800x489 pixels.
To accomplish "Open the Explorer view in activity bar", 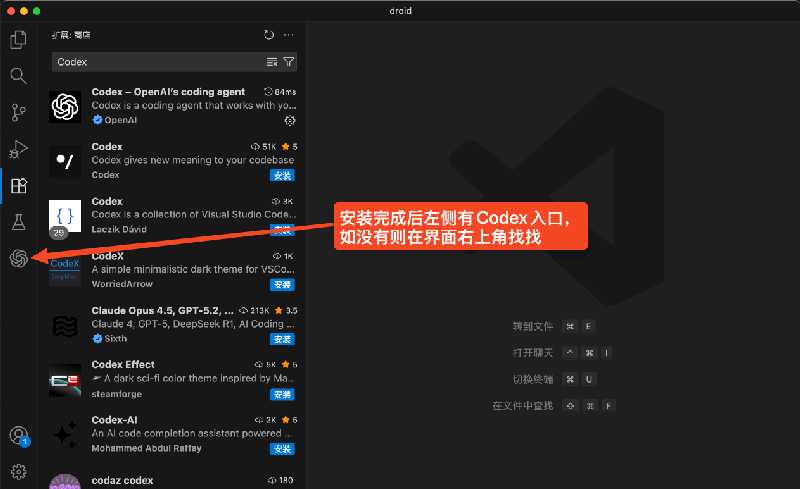I will [17, 40].
